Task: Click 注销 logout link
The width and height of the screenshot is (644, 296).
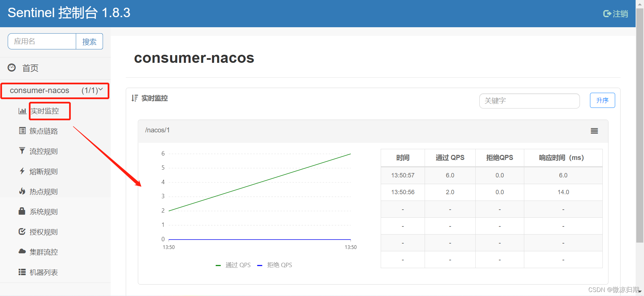Action: (620, 14)
